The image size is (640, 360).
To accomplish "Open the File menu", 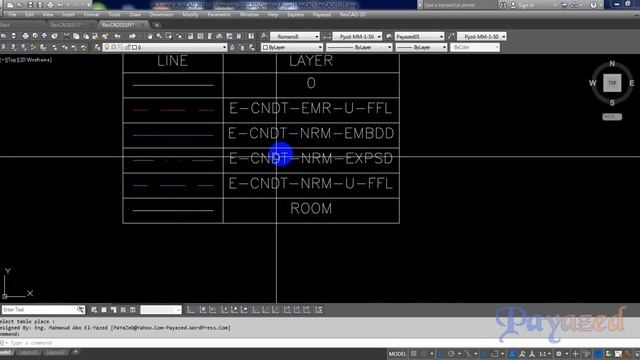I will pos(13,14).
